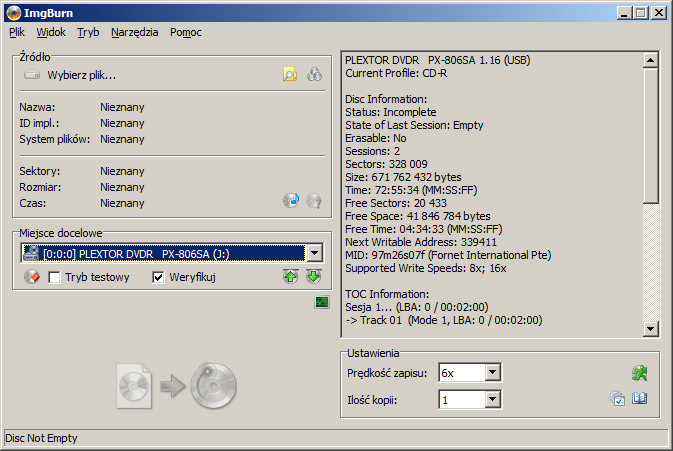Screen dimensions: 673x451
Task: Open the Plik menu
Action: (17, 32)
